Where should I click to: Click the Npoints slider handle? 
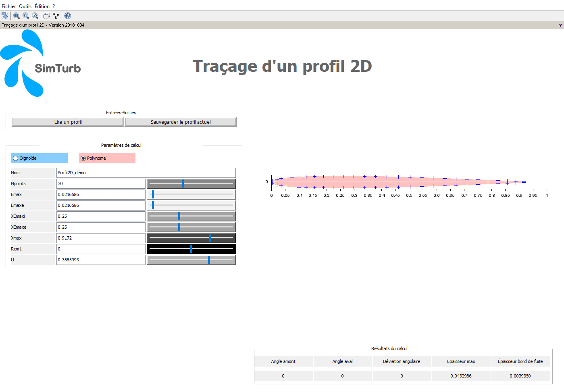[x=183, y=183]
